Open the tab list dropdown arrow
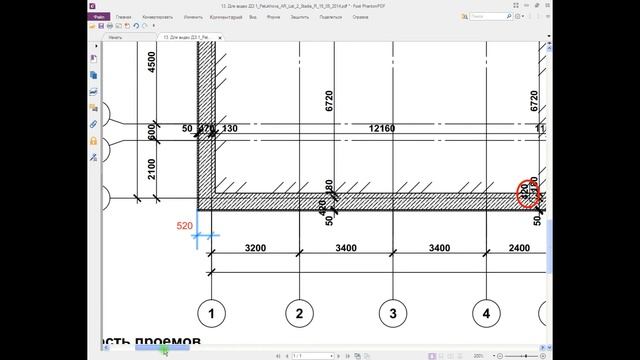The width and height of the screenshot is (640, 360). [549, 36]
